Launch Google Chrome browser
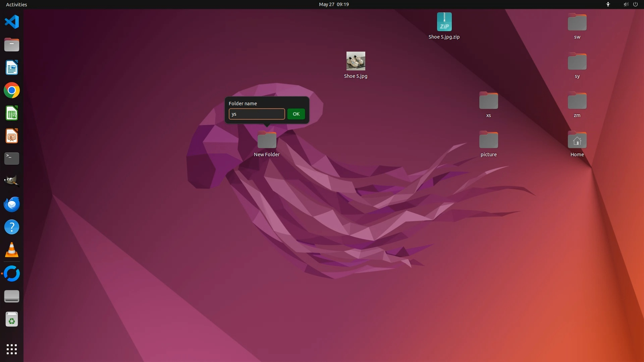This screenshot has width=644, height=362. [12, 90]
